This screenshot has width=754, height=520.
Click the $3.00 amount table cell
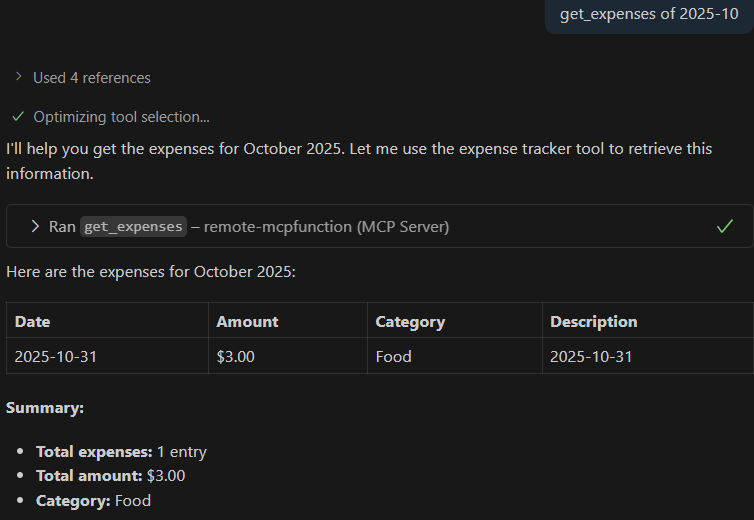(236, 356)
